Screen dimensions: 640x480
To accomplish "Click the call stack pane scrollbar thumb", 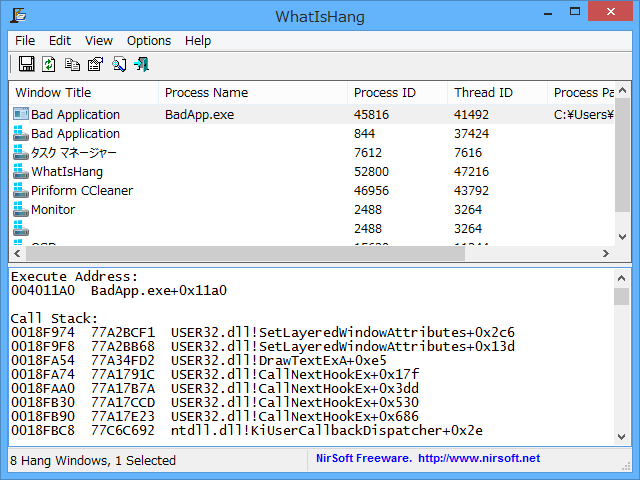I will pyautogui.click(x=622, y=296).
